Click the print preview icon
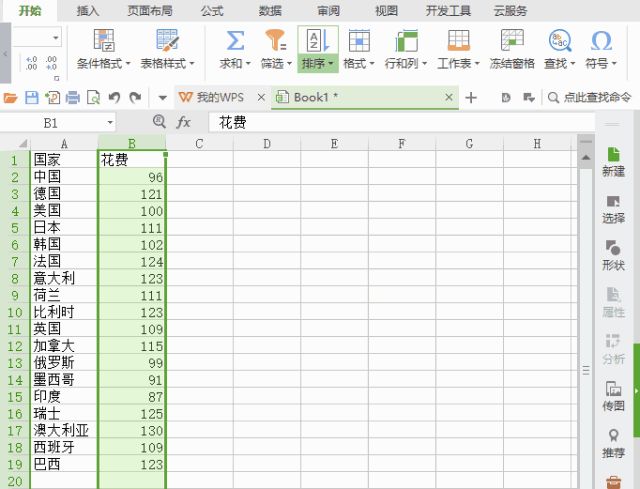This screenshot has width=640, height=489. pos(93,98)
